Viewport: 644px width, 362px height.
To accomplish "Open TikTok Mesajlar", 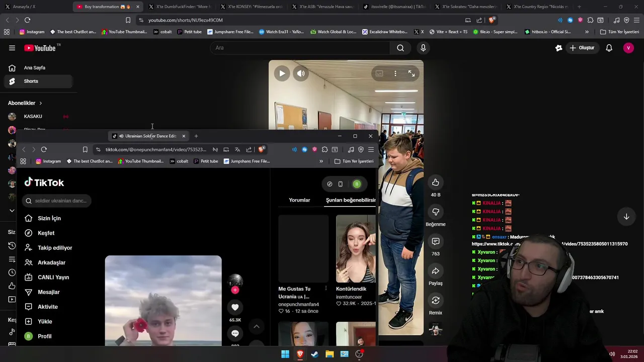I will click(x=49, y=292).
